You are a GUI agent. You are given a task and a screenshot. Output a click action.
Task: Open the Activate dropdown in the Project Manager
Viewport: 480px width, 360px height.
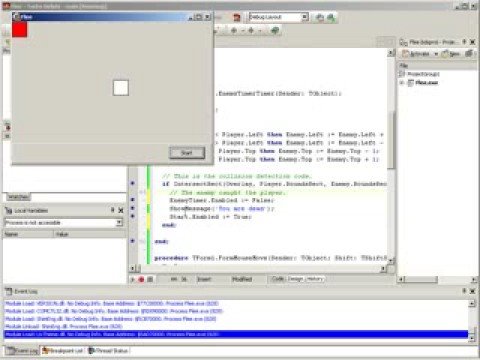436,54
